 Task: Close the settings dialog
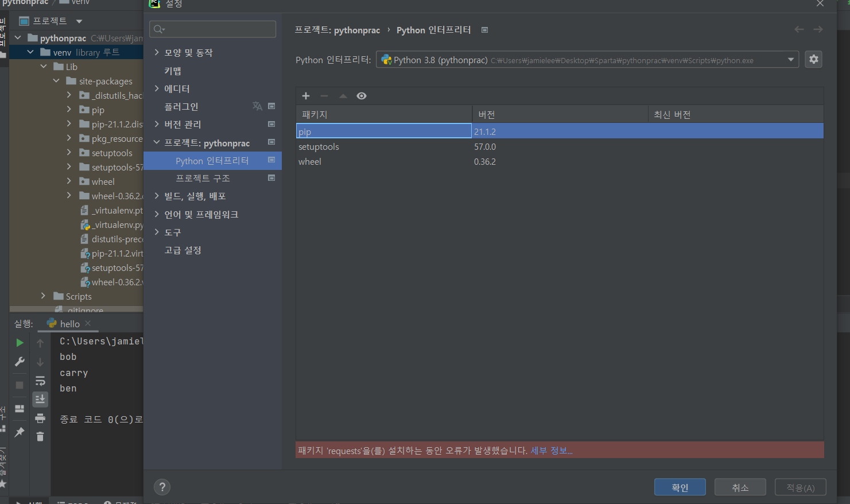pyautogui.click(x=820, y=3)
